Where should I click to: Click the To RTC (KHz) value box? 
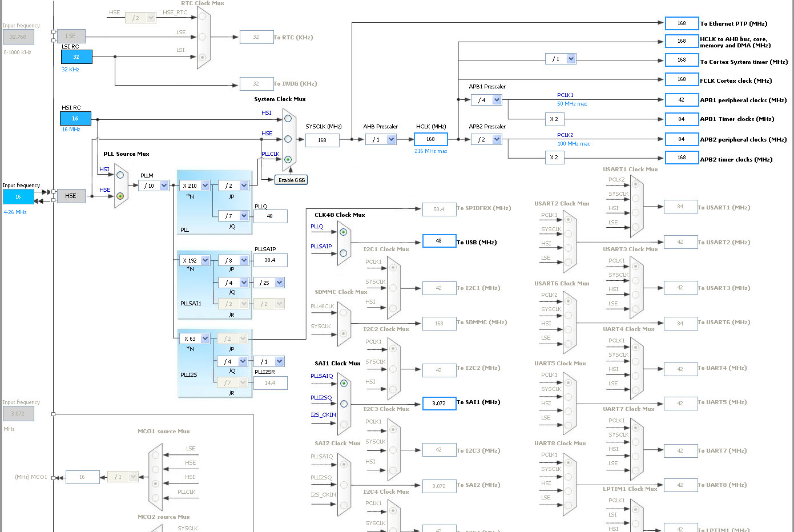256,37
